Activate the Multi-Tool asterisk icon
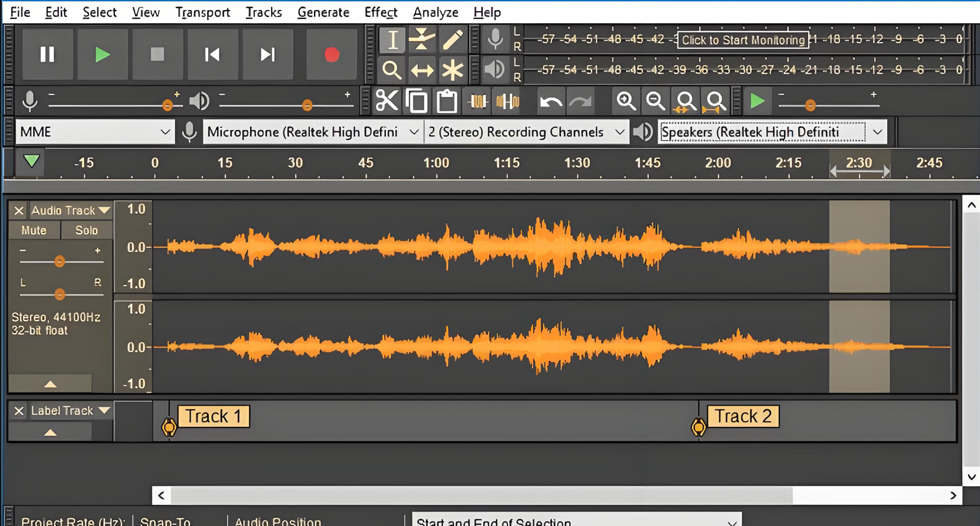Viewport: 980px width, 526px height. pyautogui.click(x=452, y=70)
